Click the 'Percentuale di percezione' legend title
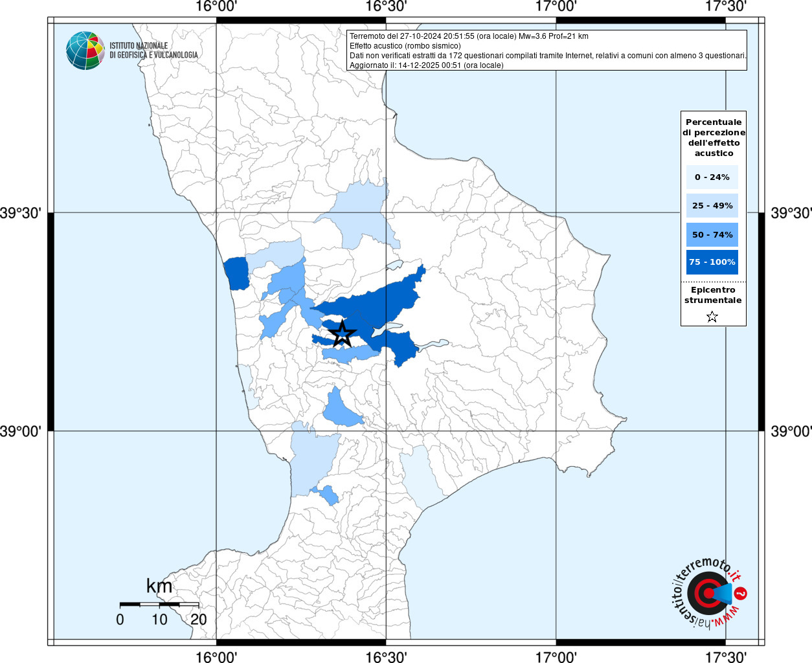The image size is (812, 663). coord(714,137)
